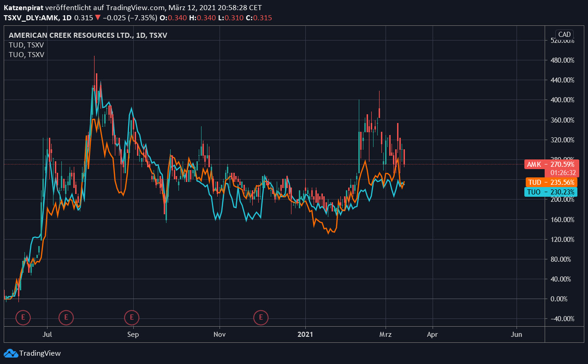588x364 pixels.
Task: Open the earnings marker between Nov and 2021
Action: pyautogui.click(x=261, y=317)
